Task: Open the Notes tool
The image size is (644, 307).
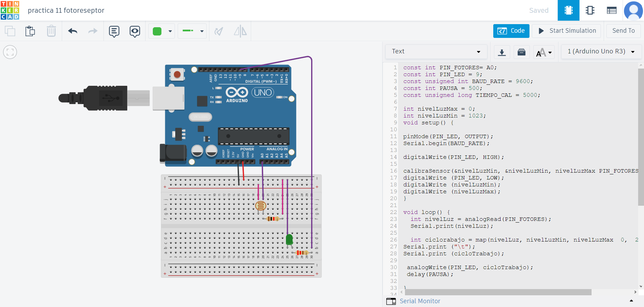Action: pyautogui.click(x=114, y=31)
